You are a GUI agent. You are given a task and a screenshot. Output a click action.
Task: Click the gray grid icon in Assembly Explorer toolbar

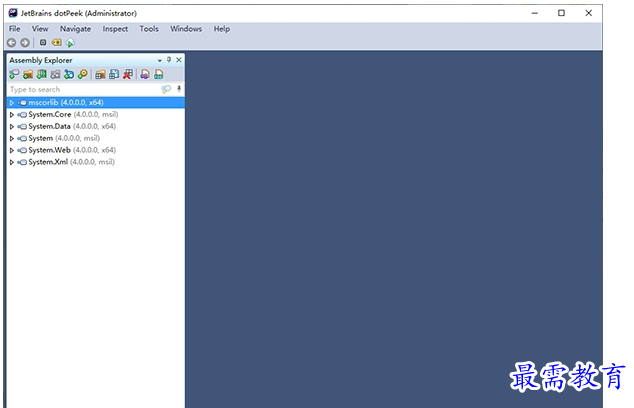[55, 74]
